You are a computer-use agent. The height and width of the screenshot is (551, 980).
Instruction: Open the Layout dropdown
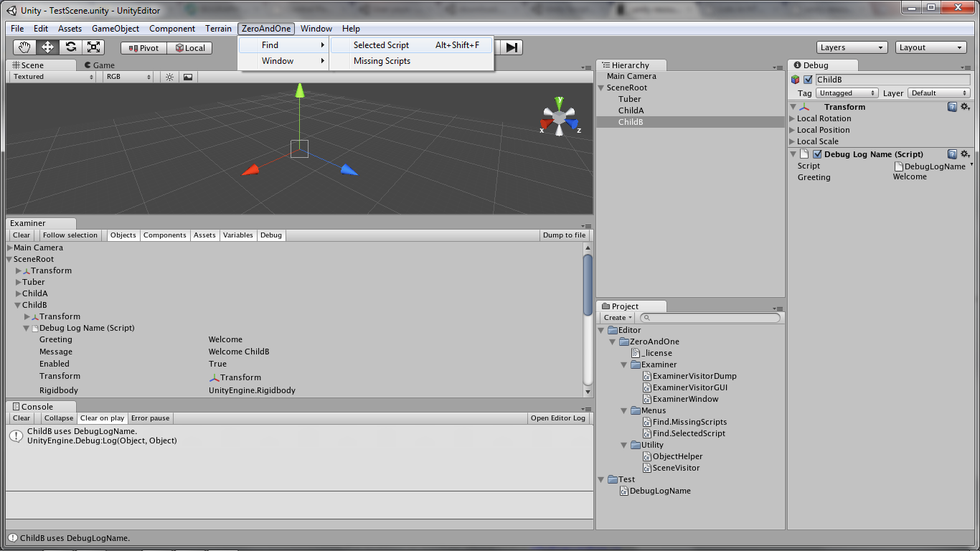[931, 47]
